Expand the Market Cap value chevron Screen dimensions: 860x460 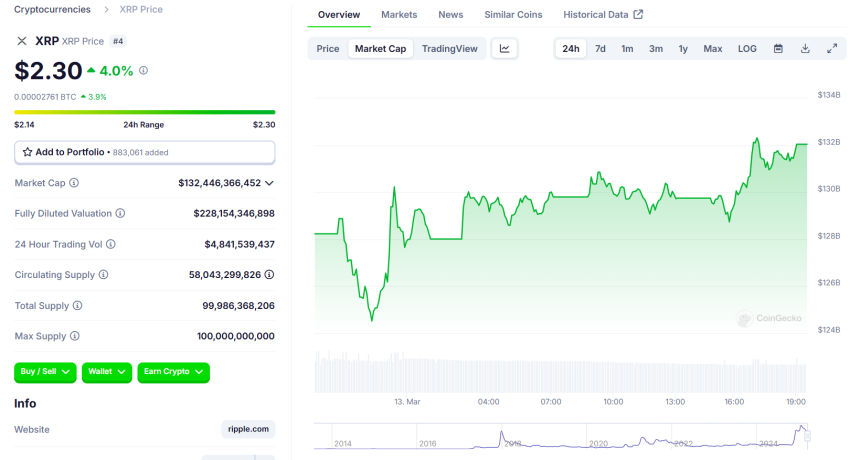269,183
